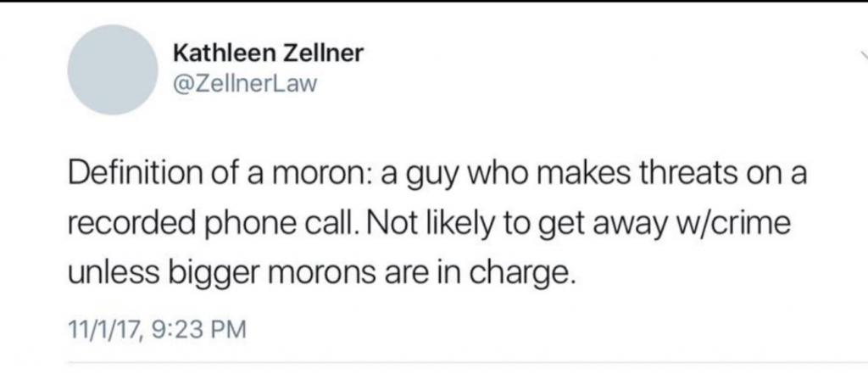868x374 pixels.
Task: Click the @ZellnerLaw handle
Action: [243, 83]
